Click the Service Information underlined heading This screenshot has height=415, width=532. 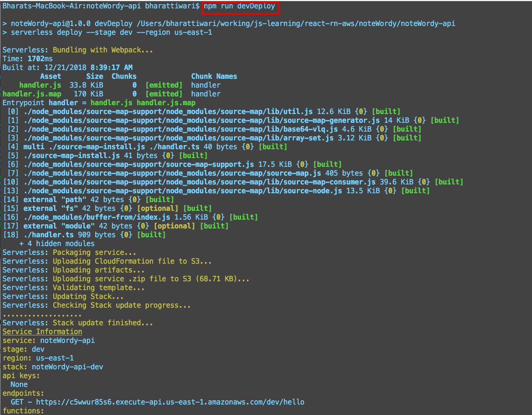pos(42,331)
